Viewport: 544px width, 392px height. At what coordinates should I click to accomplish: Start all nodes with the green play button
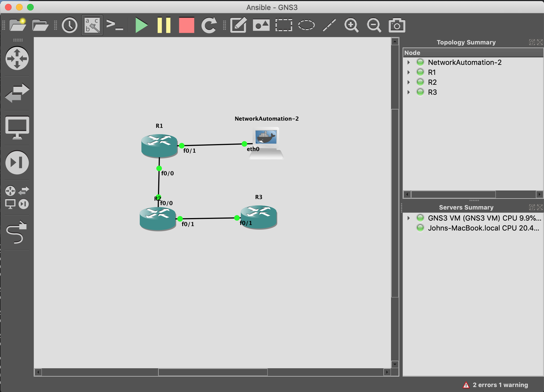pyautogui.click(x=141, y=25)
